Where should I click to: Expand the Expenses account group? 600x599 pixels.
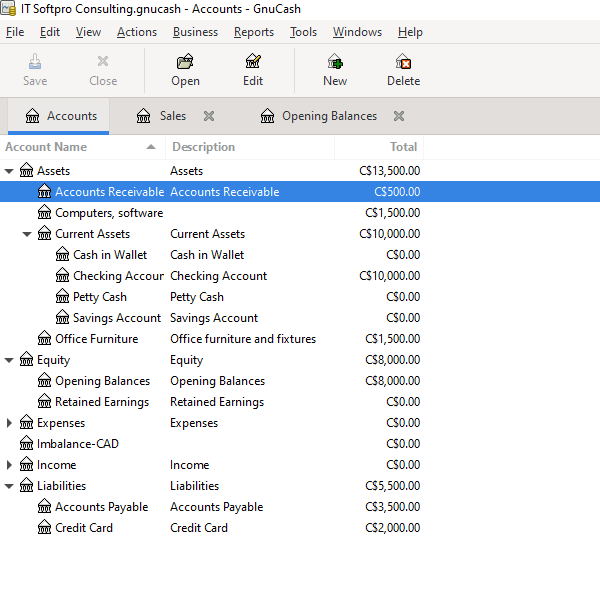click(10, 423)
